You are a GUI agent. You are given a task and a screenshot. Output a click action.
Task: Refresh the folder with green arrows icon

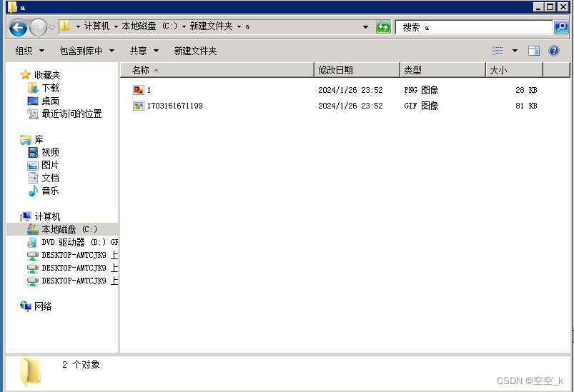click(x=383, y=27)
